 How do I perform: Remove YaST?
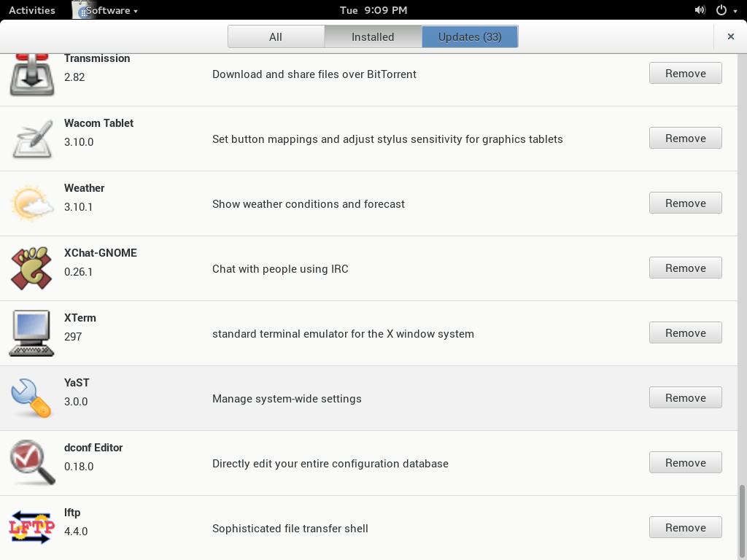coord(686,397)
